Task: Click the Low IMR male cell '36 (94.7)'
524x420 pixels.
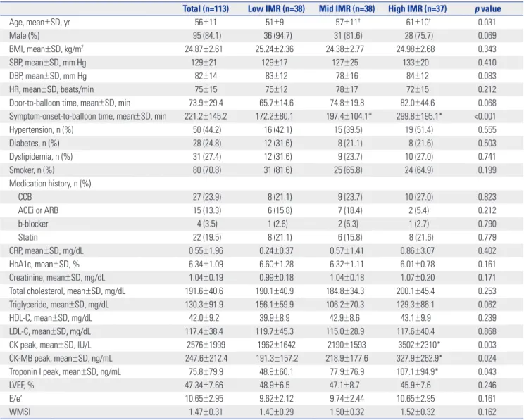Action: pos(277,36)
